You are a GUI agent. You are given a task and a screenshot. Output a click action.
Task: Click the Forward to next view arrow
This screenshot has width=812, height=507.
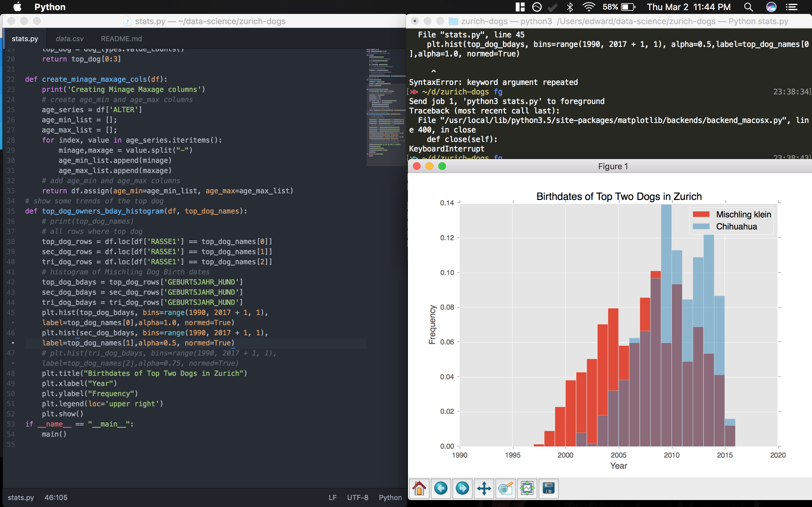pos(462,488)
